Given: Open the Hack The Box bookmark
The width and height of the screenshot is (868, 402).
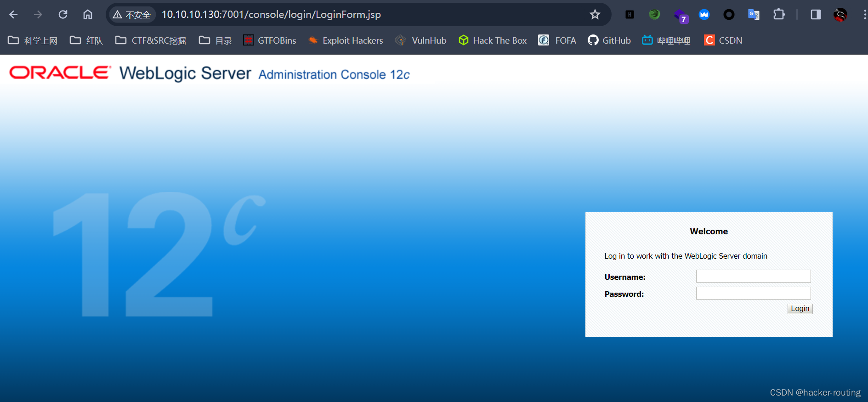Looking at the screenshot, I should click(493, 40).
